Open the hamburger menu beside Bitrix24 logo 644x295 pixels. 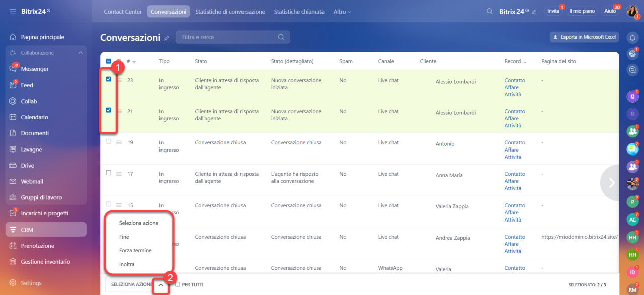[12, 11]
